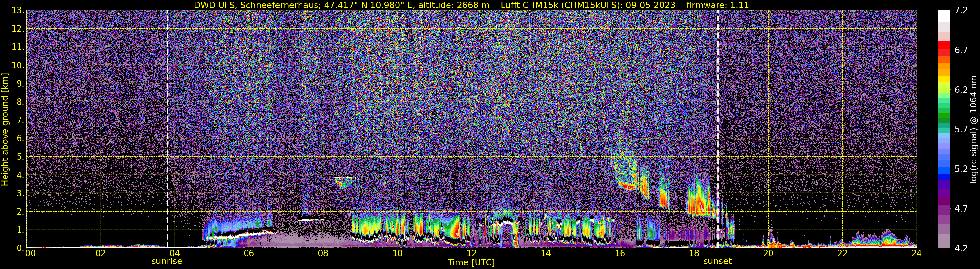Screen dimensions: 980x269
Task: Click the '8.' height tick label
Action: click(20, 102)
